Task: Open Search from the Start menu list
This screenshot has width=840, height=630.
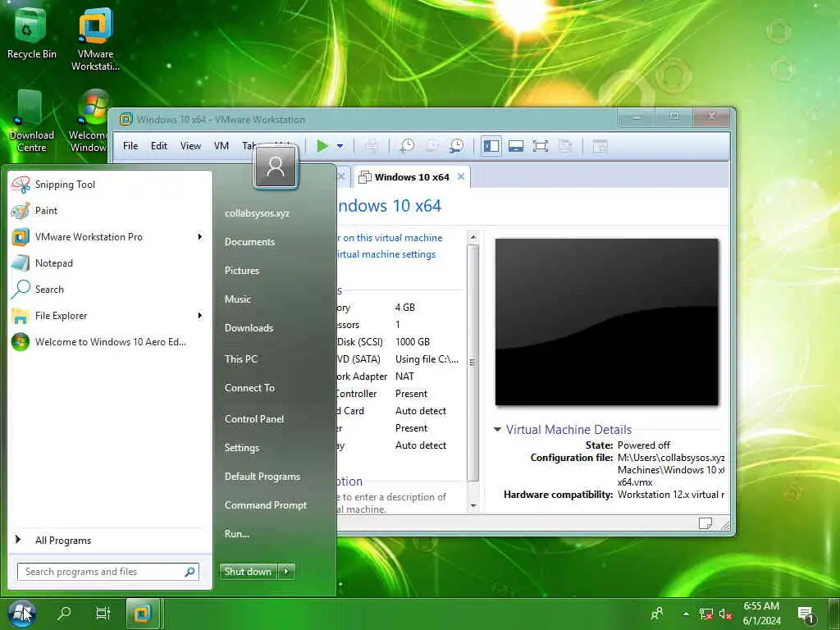Action: [110, 290]
